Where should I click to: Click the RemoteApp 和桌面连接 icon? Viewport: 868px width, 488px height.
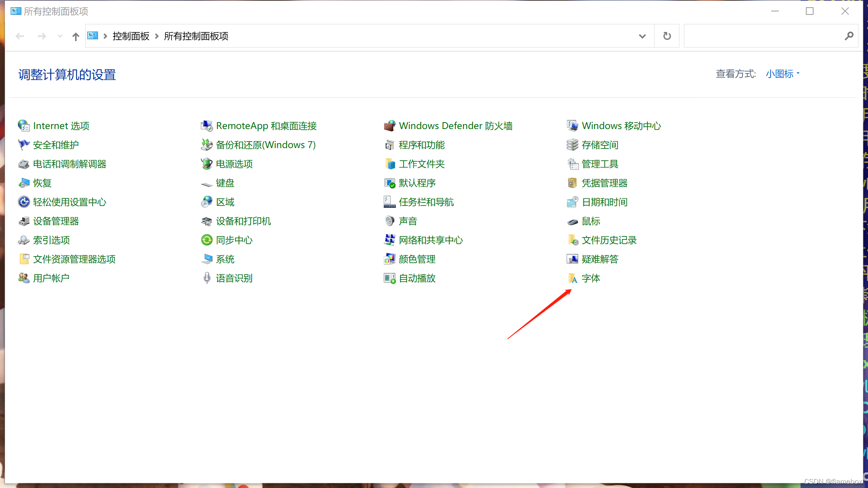(207, 126)
